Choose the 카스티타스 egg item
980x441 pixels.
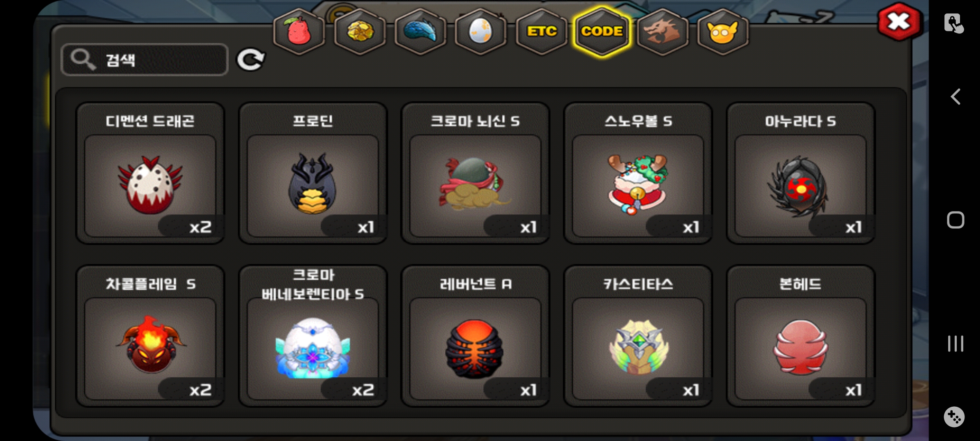tap(638, 336)
